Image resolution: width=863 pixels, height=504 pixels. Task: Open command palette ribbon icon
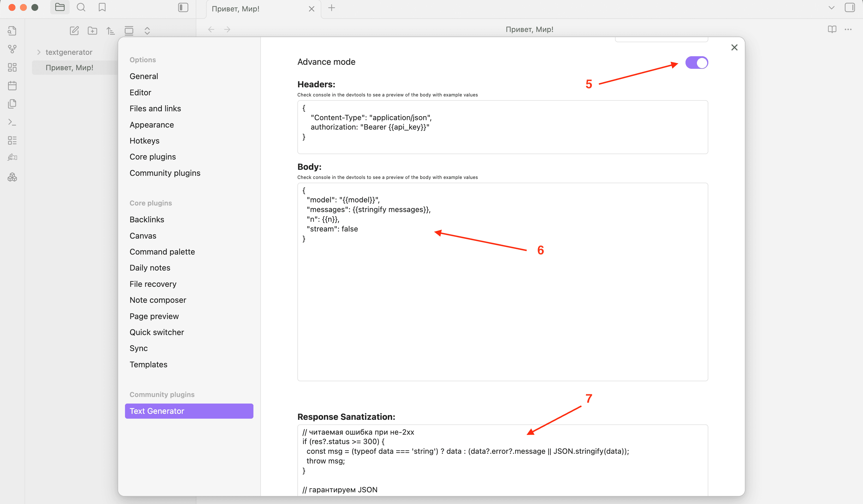click(x=12, y=122)
